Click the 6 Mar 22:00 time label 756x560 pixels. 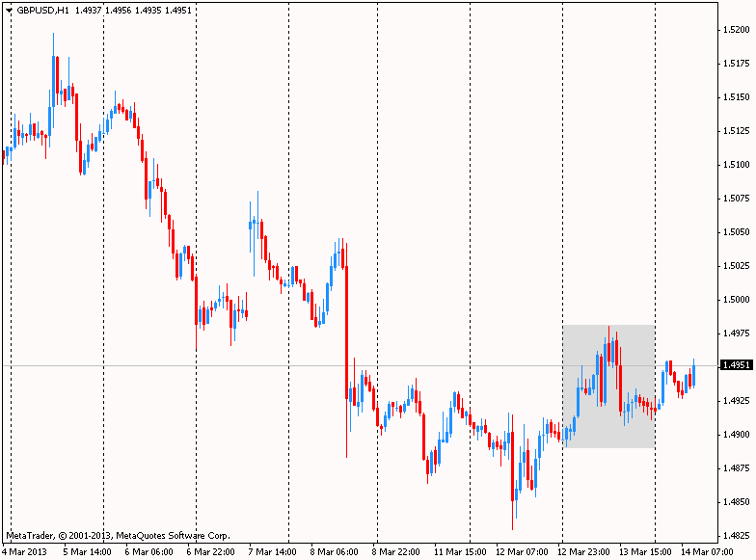210,551
